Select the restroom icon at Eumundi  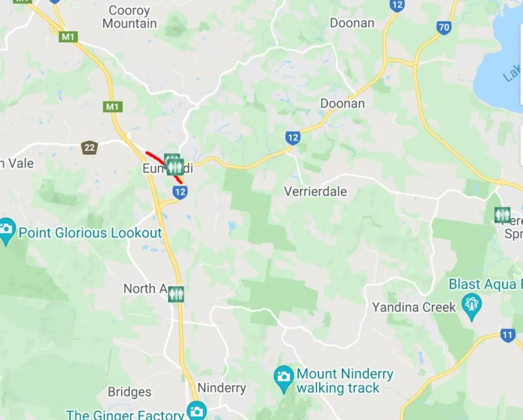(174, 165)
